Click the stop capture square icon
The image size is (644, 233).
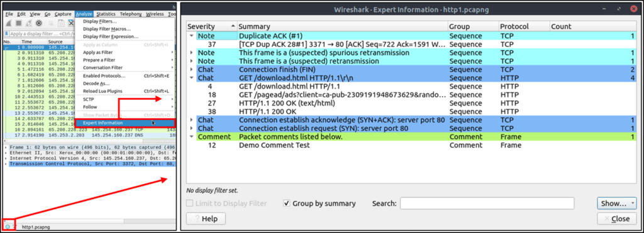[x=19, y=23]
